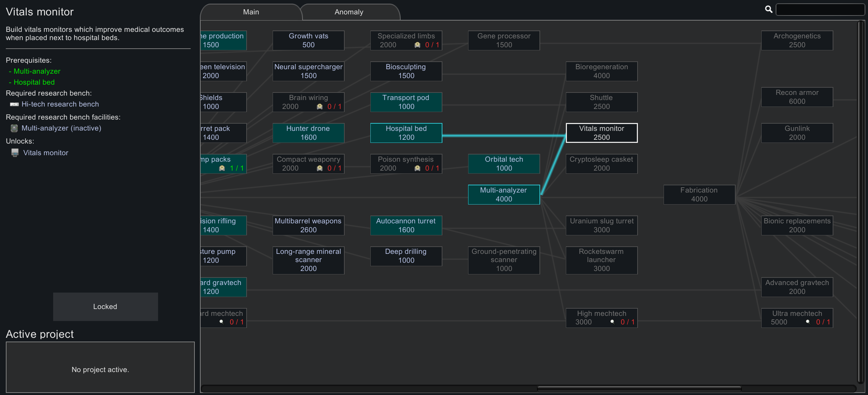Open Hi-tech research bench link

(x=60, y=104)
